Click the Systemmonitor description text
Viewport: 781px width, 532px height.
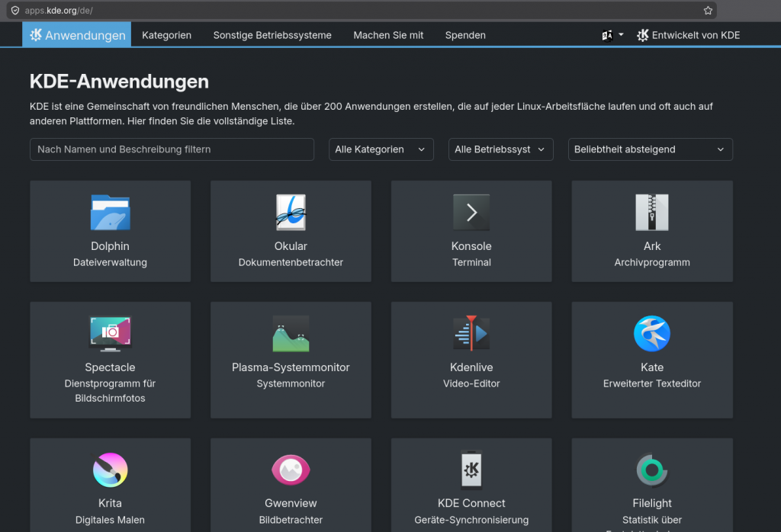tap(291, 383)
